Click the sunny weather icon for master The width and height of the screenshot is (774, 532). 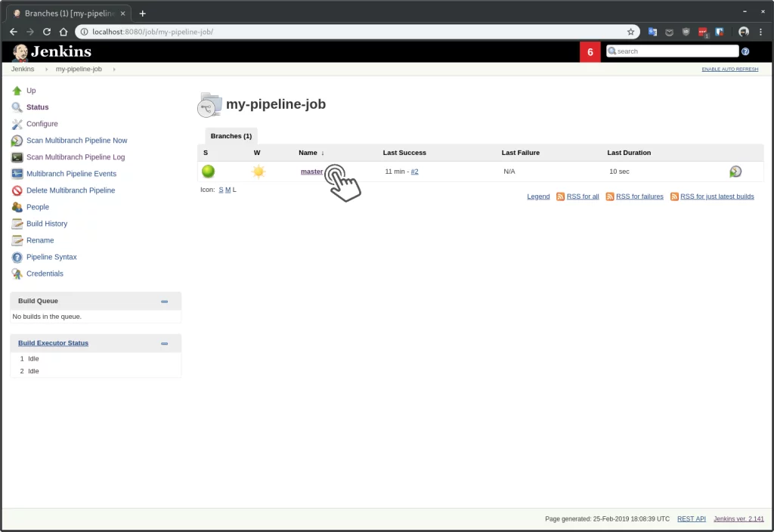point(259,172)
